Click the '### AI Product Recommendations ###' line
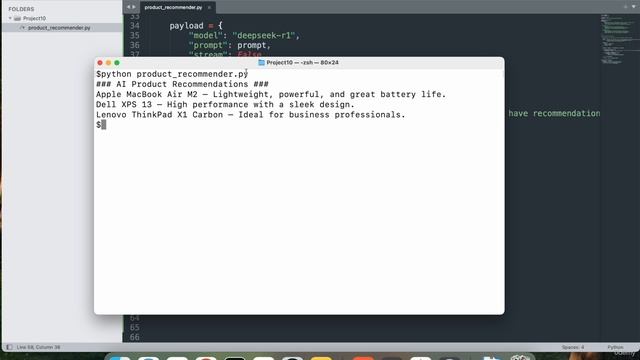Screen dimensions: 640x360 [x=182, y=84]
